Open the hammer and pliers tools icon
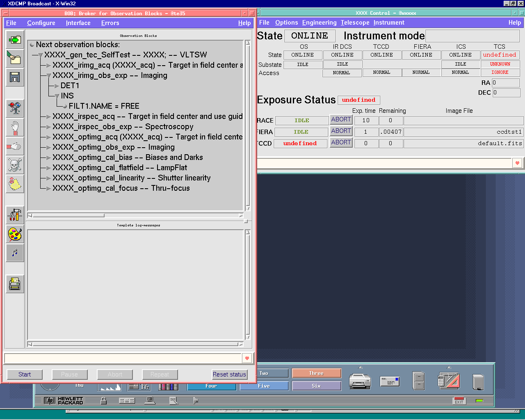Image resolution: width=525 pixels, height=420 pixels. [15, 215]
